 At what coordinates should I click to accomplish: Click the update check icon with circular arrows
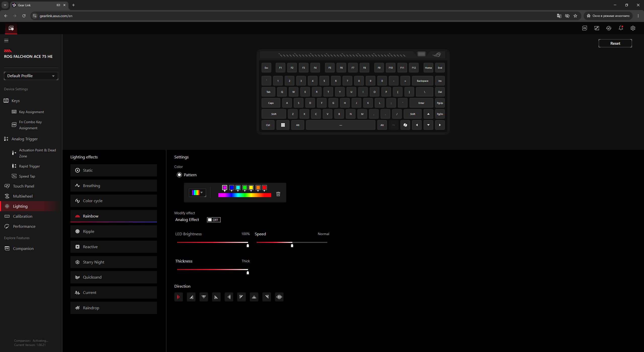coord(609,28)
